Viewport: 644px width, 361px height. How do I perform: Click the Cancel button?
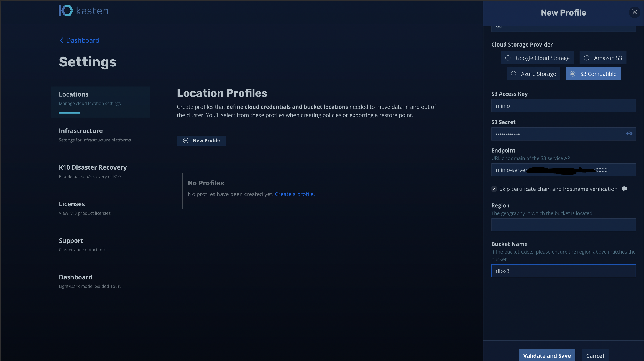click(x=595, y=355)
